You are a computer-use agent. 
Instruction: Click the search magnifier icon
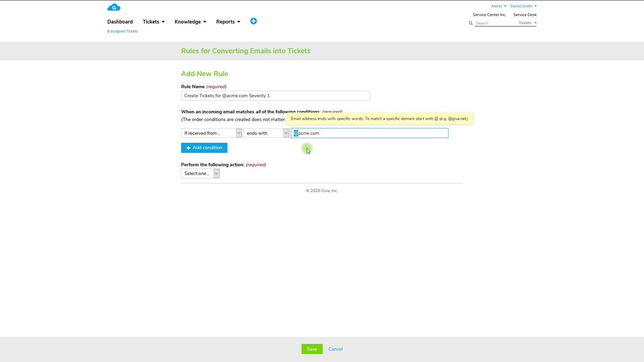click(x=471, y=23)
